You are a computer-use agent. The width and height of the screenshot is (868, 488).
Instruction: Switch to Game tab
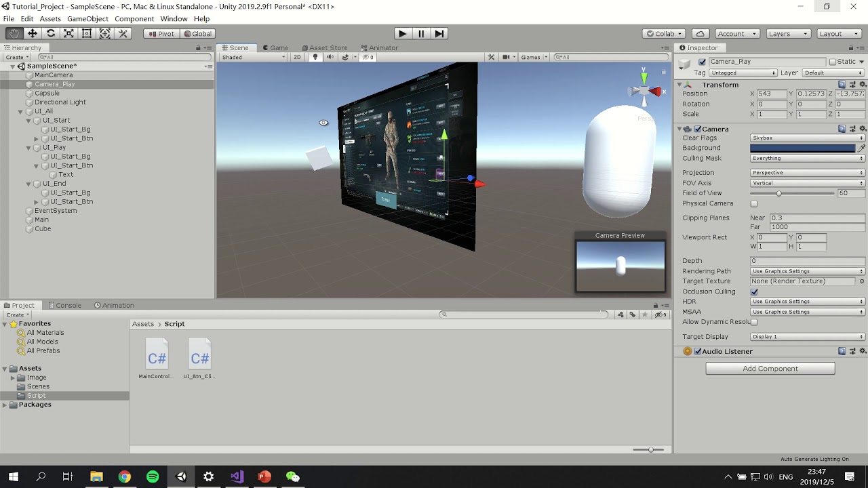pyautogui.click(x=275, y=47)
